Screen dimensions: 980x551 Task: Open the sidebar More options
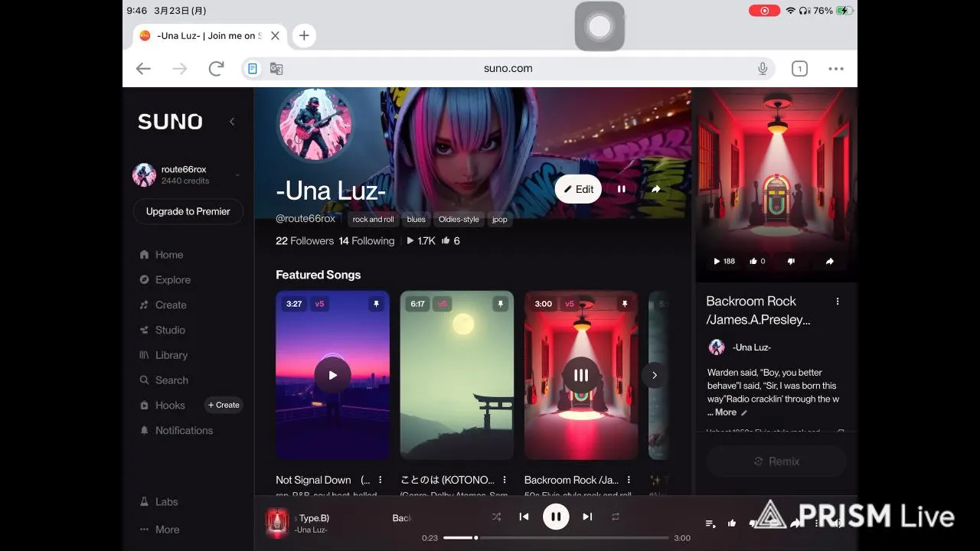(x=159, y=529)
